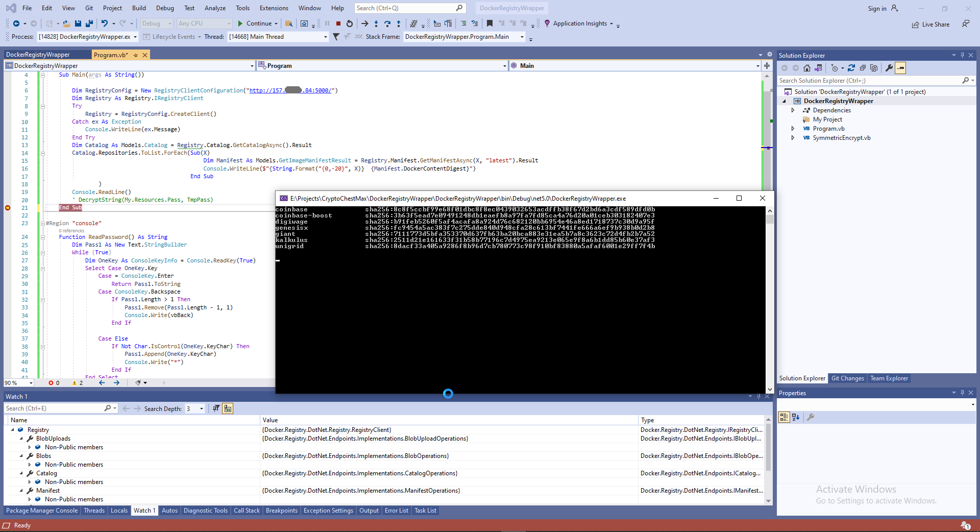Undo the last edit
The height and width of the screenshot is (532, 980).
pos(105,23)
